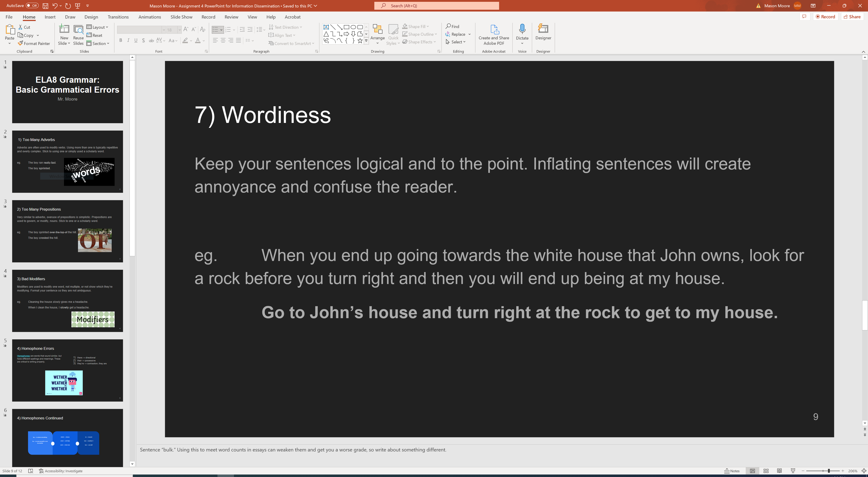Open the File menu
This screenshot has height=477, width=868.
tap(9, 17)
